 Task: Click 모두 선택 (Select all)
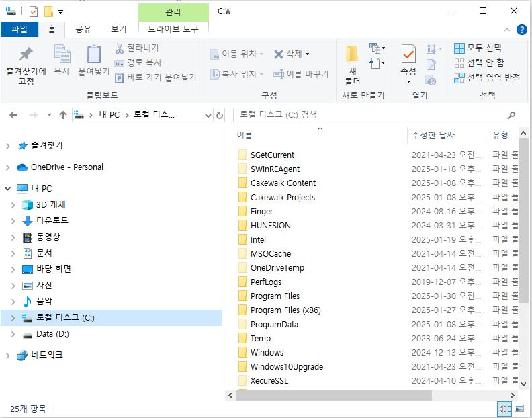click(478, 48)
